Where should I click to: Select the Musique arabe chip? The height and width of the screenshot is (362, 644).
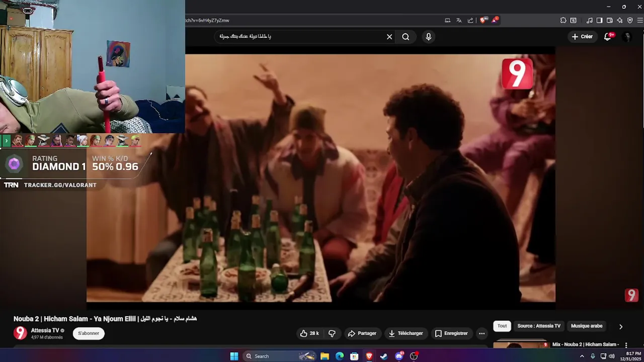pyautogui.click(x=587, y=326)
